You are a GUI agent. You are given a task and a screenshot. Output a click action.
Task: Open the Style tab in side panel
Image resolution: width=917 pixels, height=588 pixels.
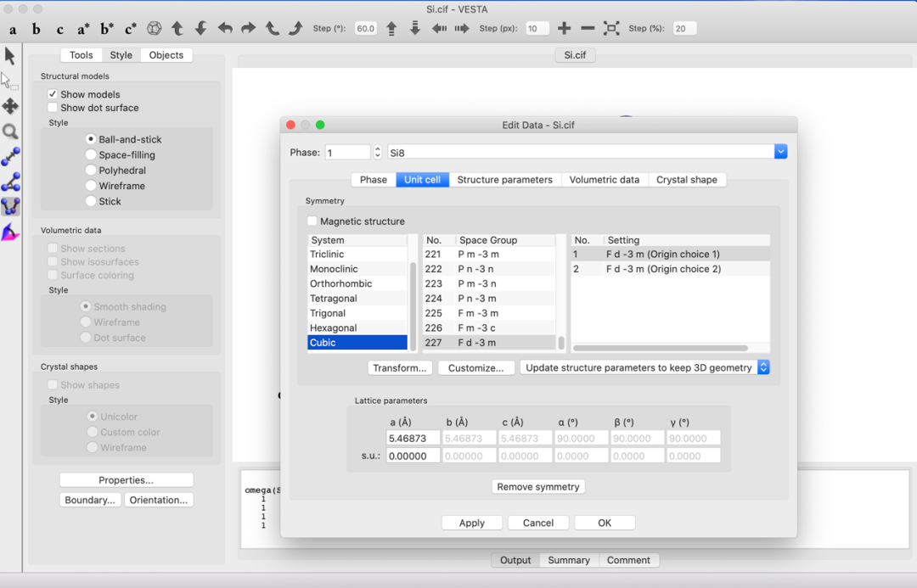click(x=121, y=55)
